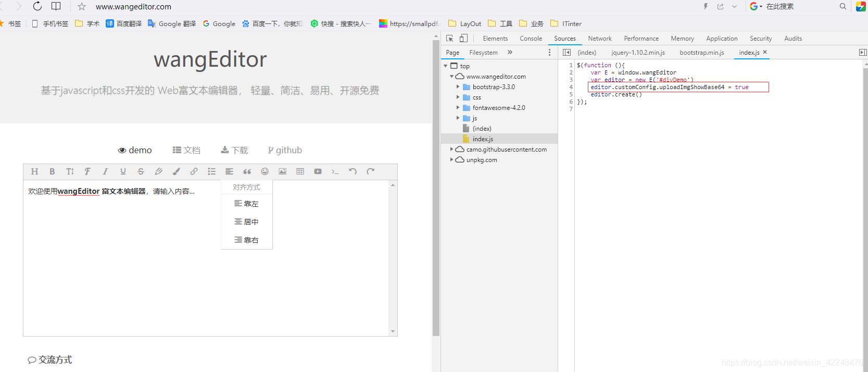Viewport: 868px width, 372px height.
Task: Open the 百度翻译 bookmark
Action: pyautogui.click(x=124, y=24)
